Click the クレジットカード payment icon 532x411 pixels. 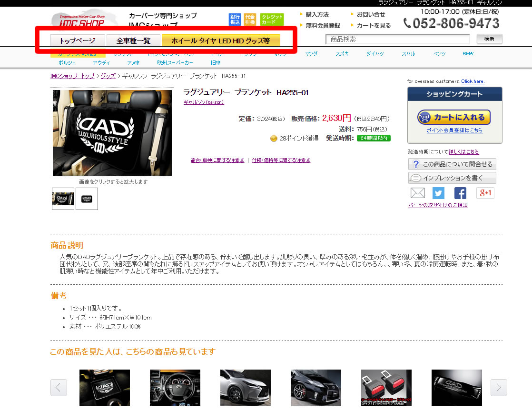pyautogui.click(x=272, y=20)
